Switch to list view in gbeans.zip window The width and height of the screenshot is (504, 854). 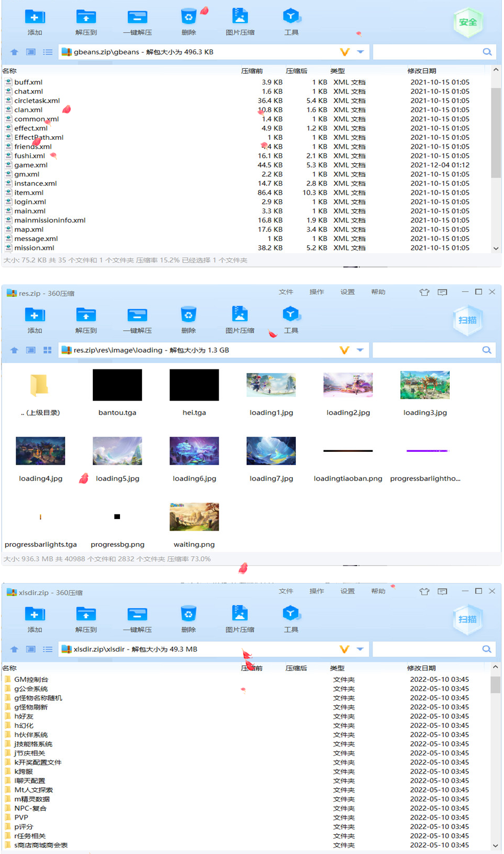click(x=47, y=52)
